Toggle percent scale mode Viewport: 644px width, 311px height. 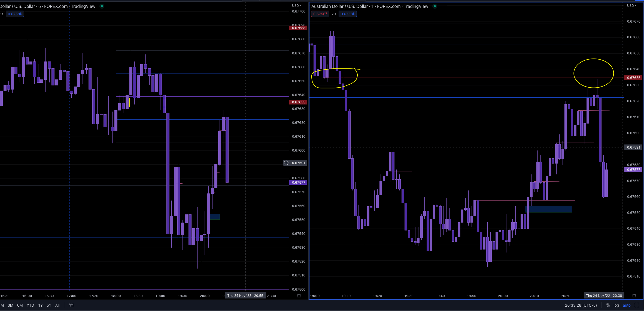(608, 305)
